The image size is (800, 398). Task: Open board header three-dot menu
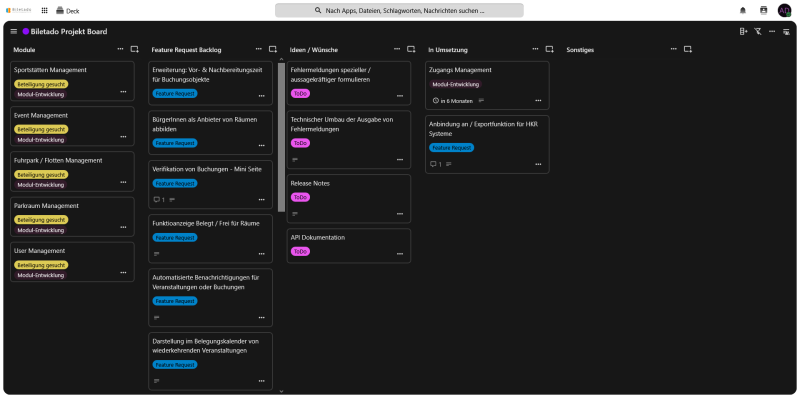click(x=772, y=32)
